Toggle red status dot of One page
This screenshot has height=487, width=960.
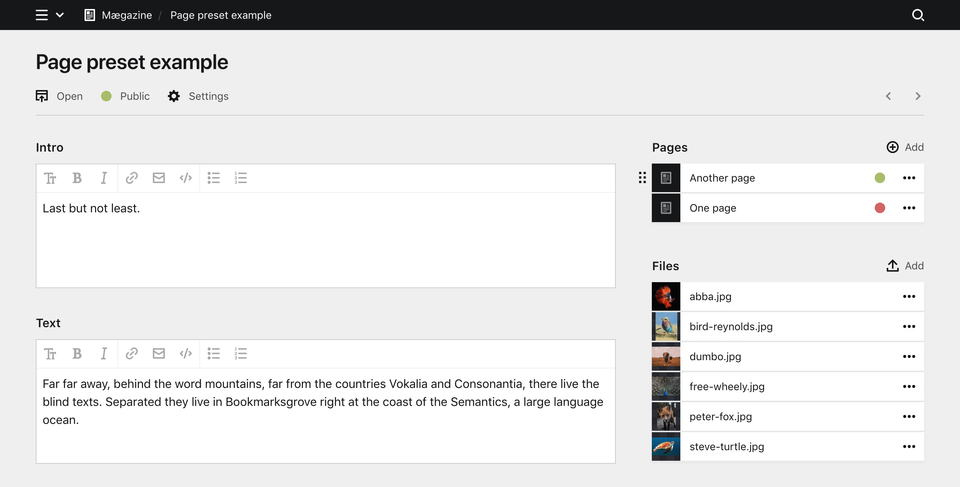(x=880, y=208)
